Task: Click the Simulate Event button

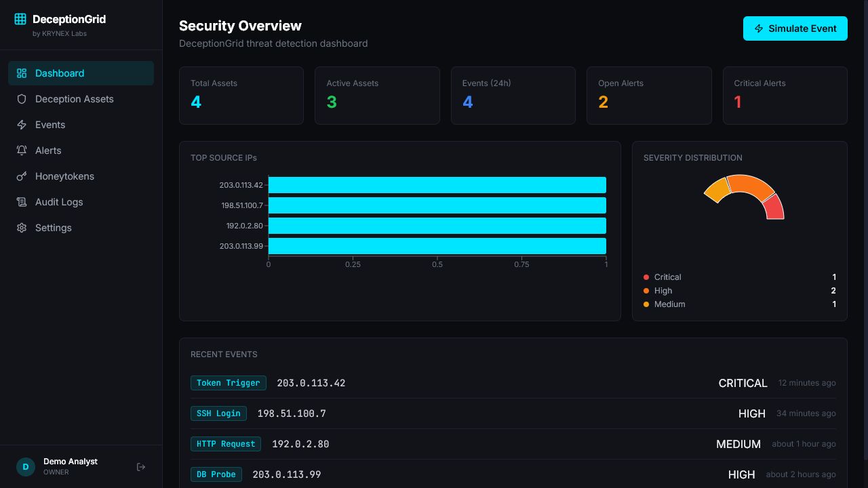Action: point(795,28)
